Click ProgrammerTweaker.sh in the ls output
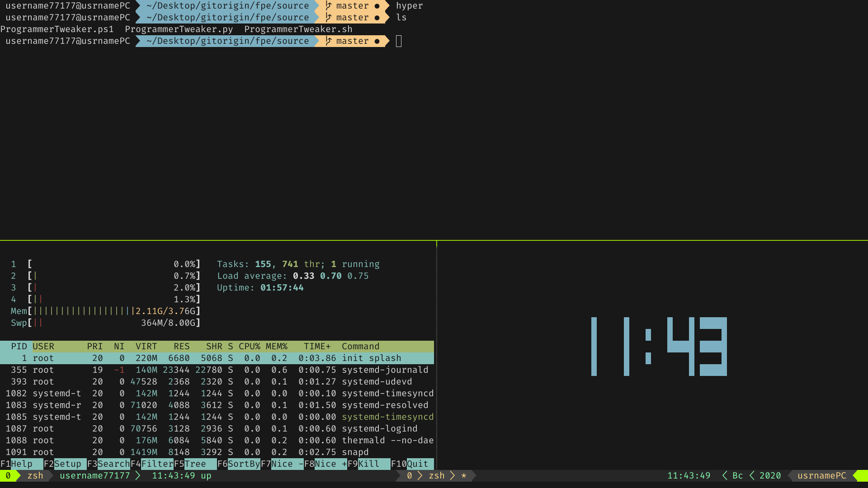 coord(298,29)
